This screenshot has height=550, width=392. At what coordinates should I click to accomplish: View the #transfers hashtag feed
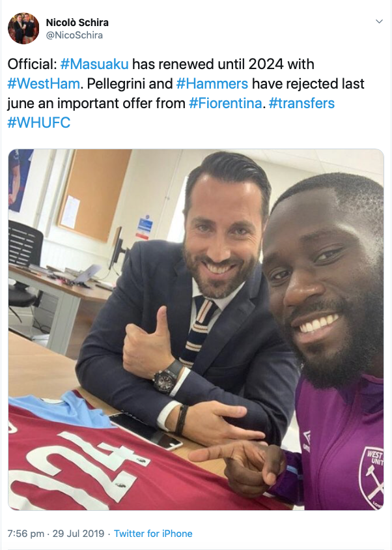pyautogui.click(x=301, y=104)
